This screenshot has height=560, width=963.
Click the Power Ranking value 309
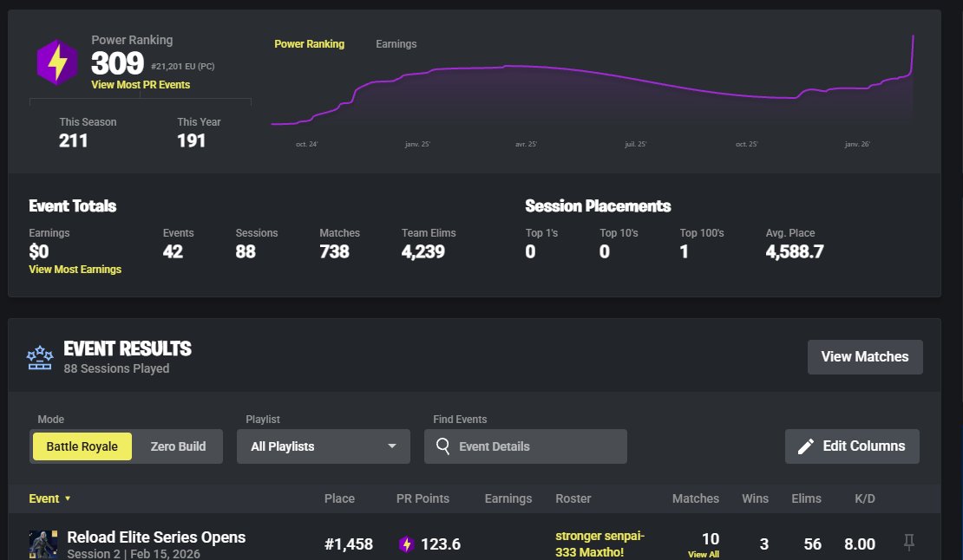(117, 63)
